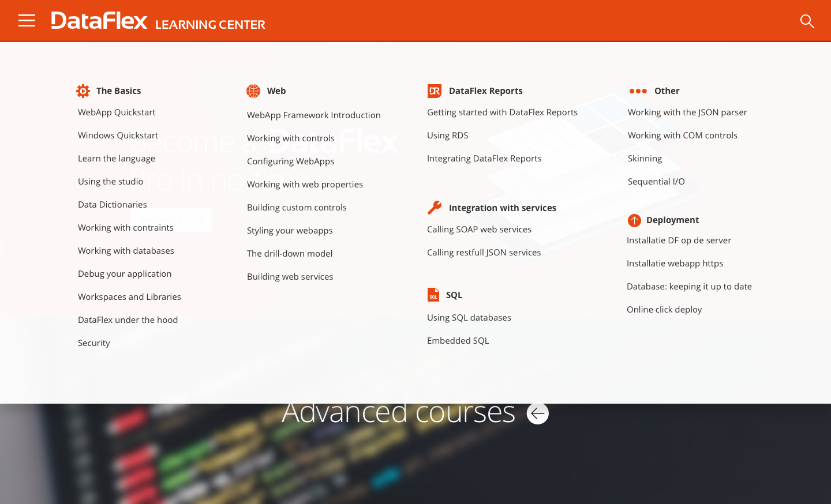This screenshot has height=504, width=831.
Task: Open Database: keeping it up to date
Action: pyautogui.click(x=689, y=287)
